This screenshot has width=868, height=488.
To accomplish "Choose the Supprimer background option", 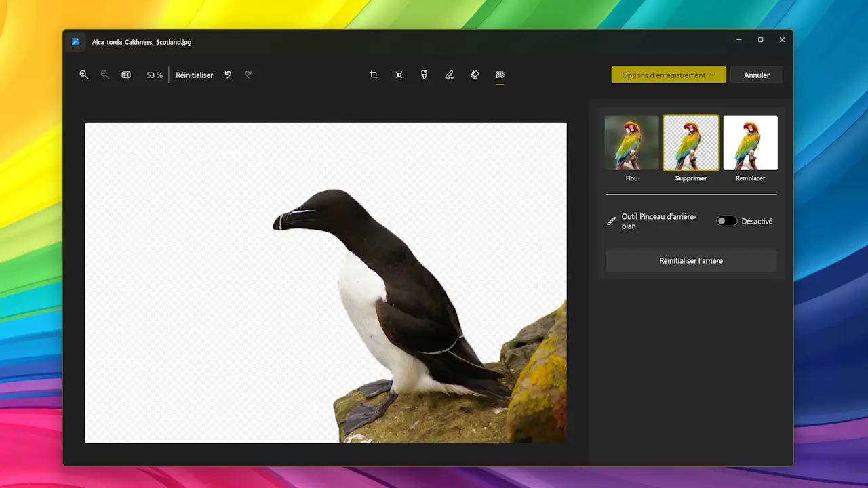I will coord(690,143).
